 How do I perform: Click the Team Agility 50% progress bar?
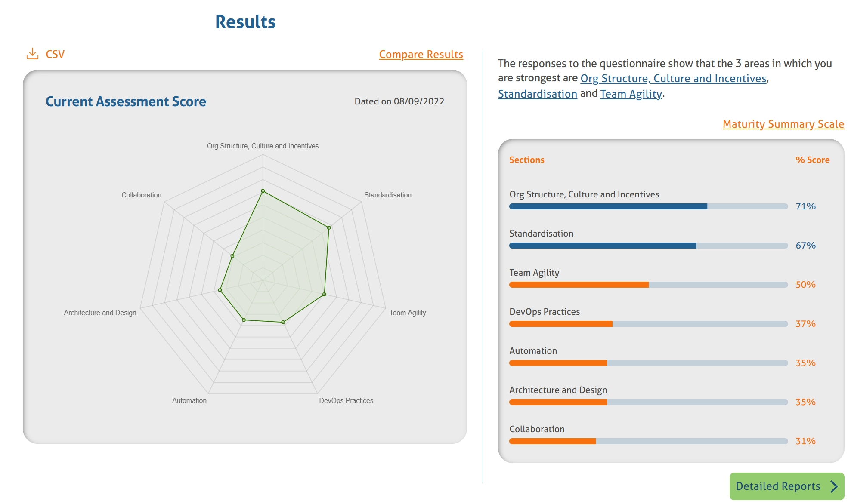click(x=648, y=285)
